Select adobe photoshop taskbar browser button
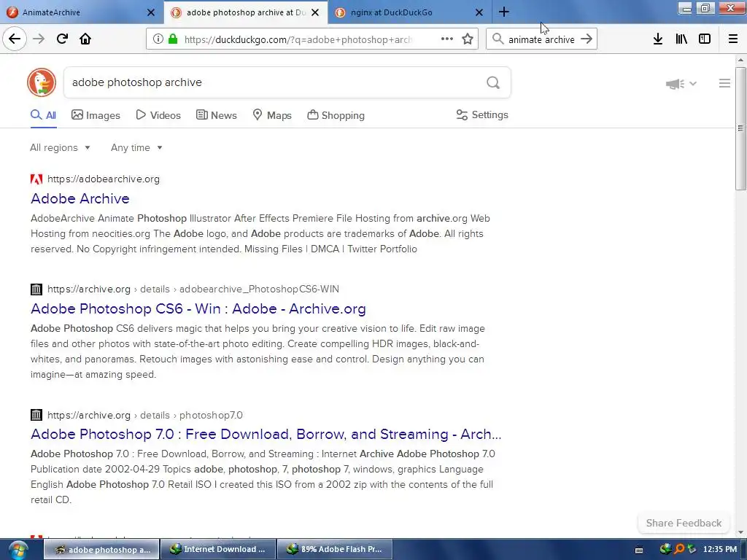Image resolution: width=747 pixels, height=560 pixels. 101,549
